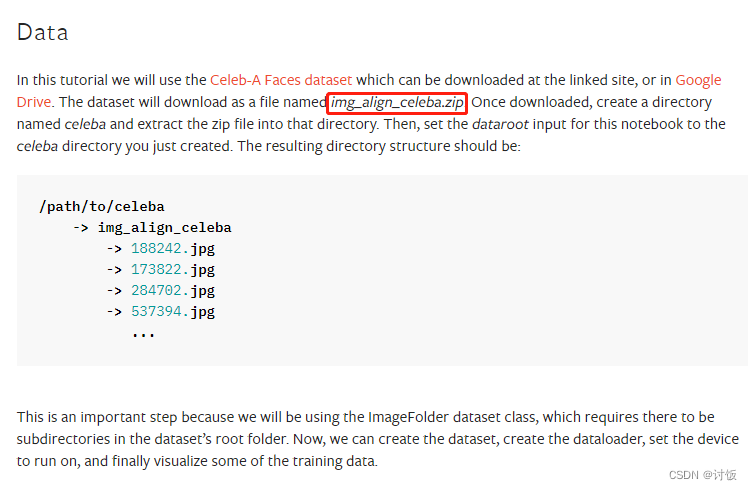Click the arrow before 537394.jpg
The width and height of the screenshot is (752, 490).
click(114, 312)
